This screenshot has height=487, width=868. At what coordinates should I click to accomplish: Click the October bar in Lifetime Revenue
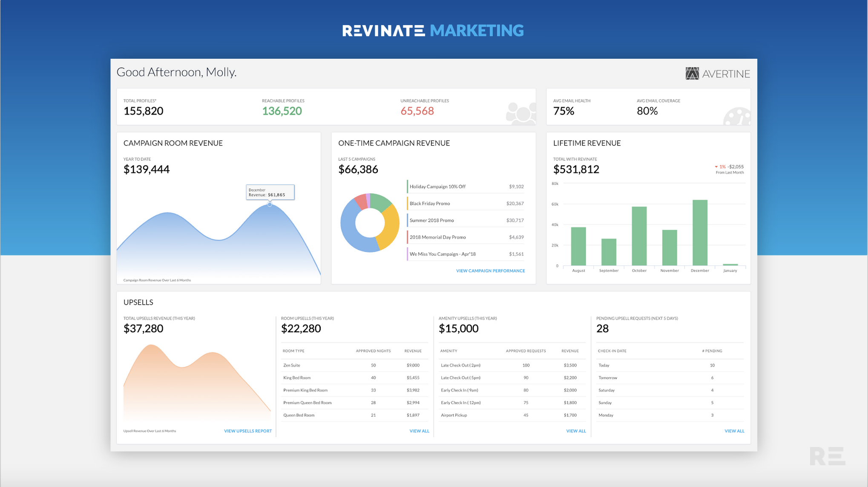pyautogui.click(x=639, y=236)
